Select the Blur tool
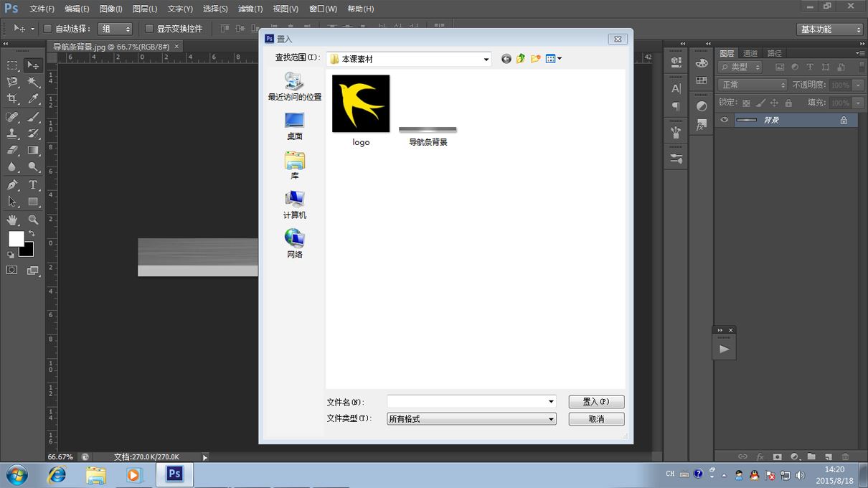 tap(12, 167)
